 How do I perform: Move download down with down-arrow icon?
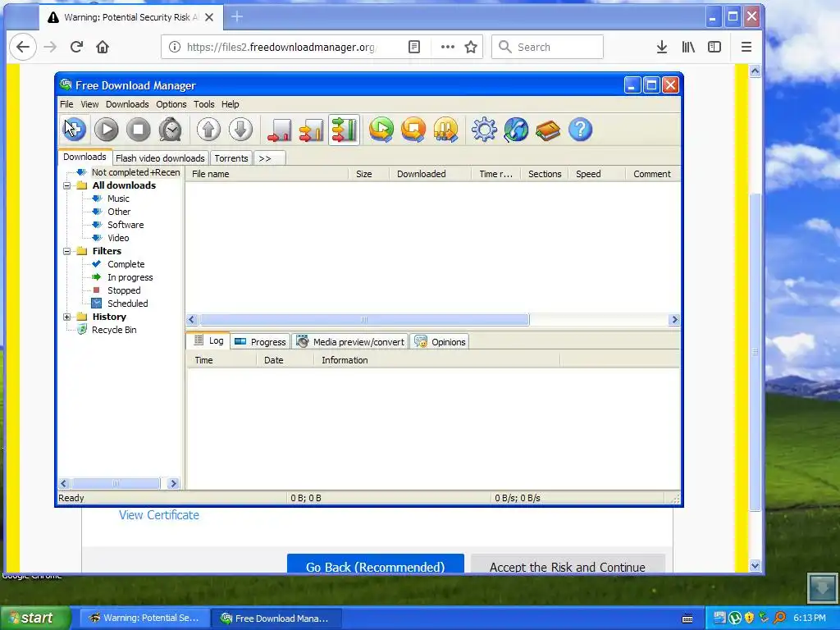pos(240,130)
